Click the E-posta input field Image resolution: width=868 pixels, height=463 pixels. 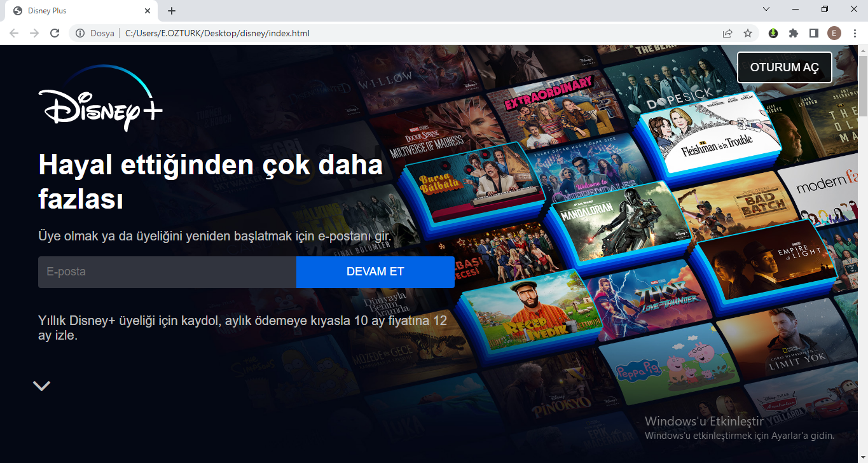(x=165, y=272)
